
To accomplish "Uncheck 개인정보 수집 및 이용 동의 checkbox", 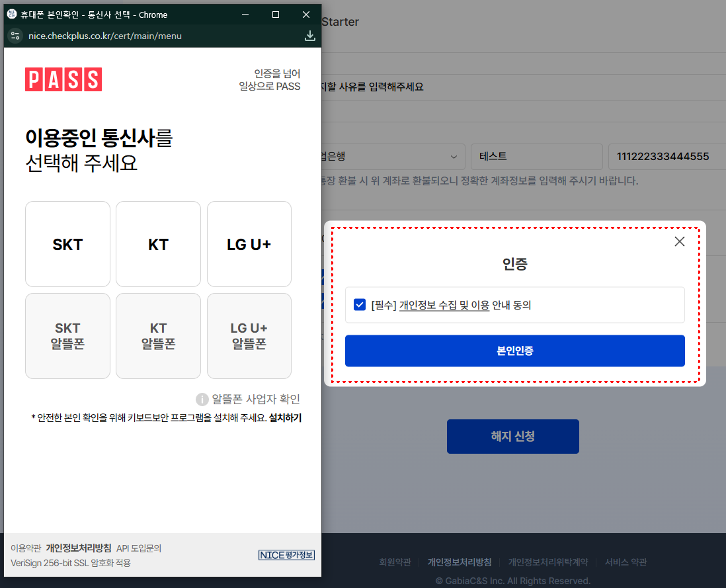I will 360,305.
